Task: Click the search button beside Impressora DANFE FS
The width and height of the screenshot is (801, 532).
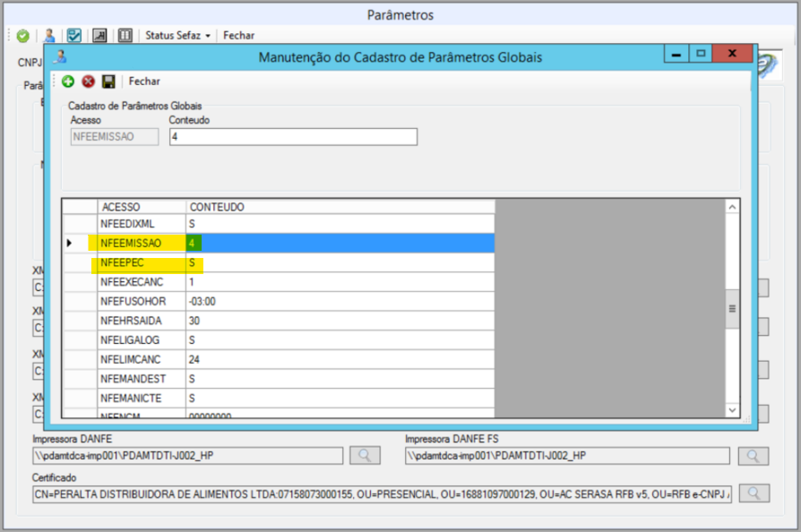Action: tap(753, 456)
